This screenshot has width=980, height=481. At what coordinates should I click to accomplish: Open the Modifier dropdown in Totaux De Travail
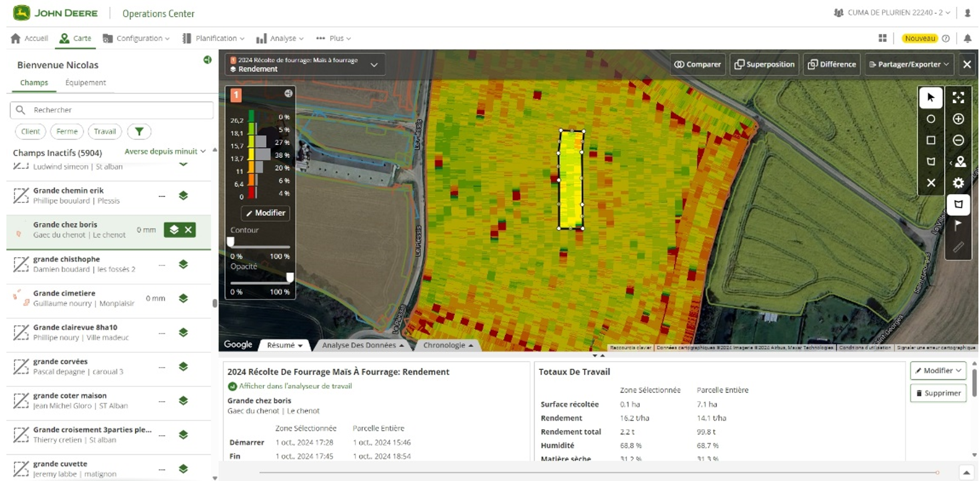(938, 371)
